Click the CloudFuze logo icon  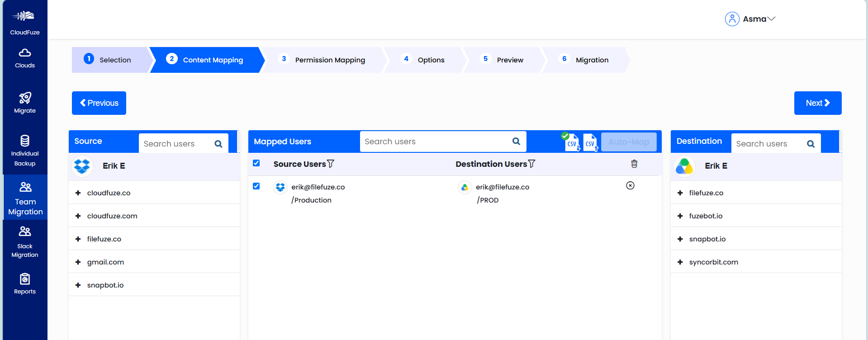coord(24,16)
